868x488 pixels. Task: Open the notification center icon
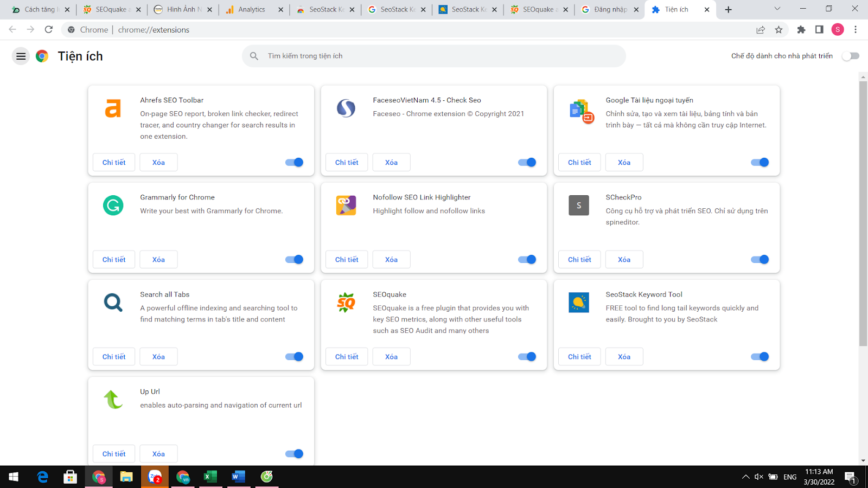(x=850, y=477)
